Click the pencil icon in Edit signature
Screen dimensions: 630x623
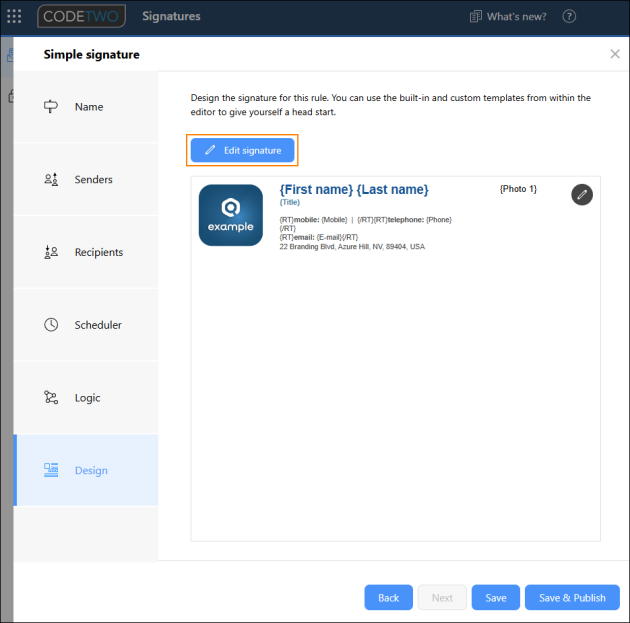pyautogui.click(x=210, y=150)
